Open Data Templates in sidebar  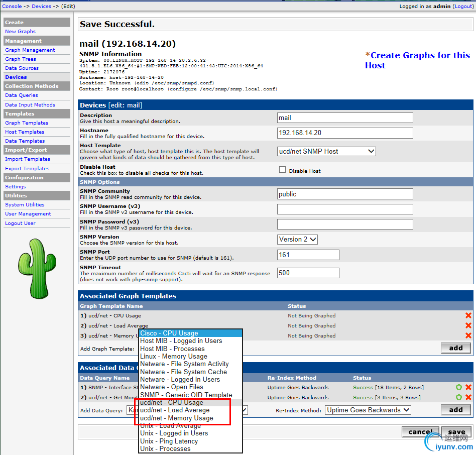tap(25, 141)
